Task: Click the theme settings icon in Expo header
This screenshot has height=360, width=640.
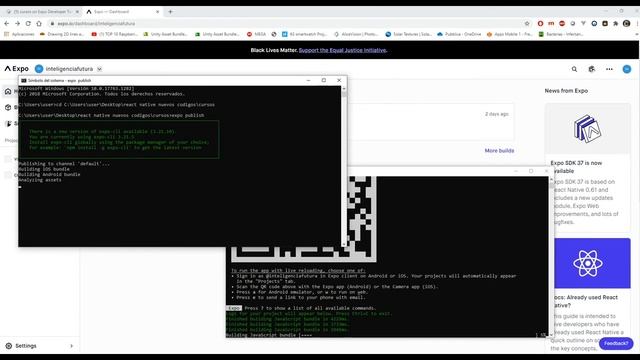Action: pos(591,69)
